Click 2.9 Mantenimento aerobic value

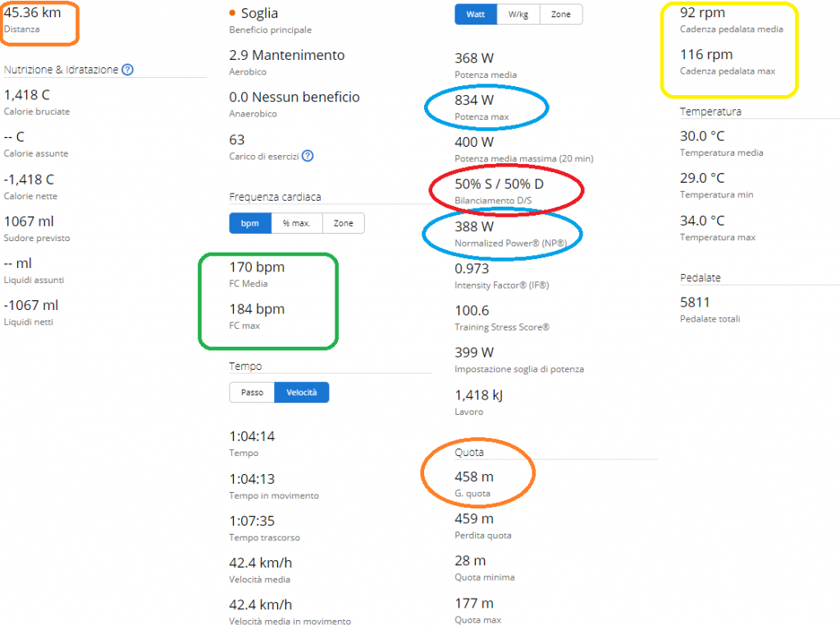pos(286,55)
